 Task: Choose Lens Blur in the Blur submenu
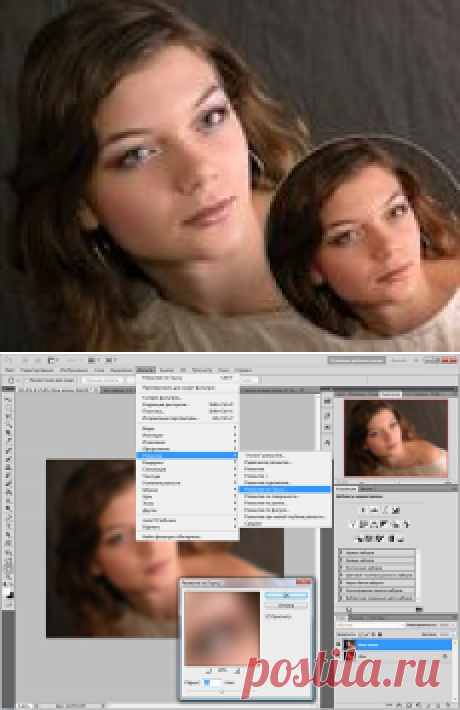pyautogui.click(x=285, y=516)
